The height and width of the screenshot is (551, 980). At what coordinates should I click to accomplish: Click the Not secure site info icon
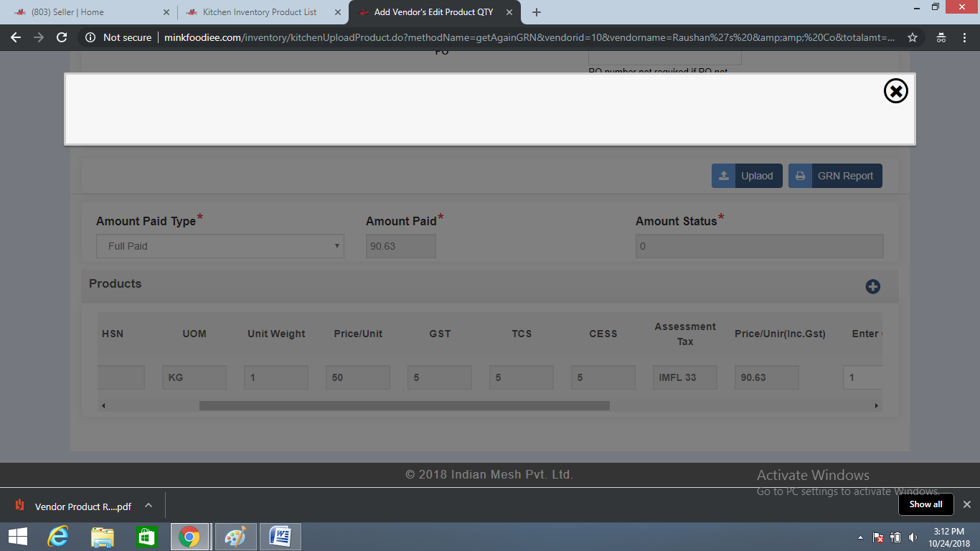tap(89, 37)
